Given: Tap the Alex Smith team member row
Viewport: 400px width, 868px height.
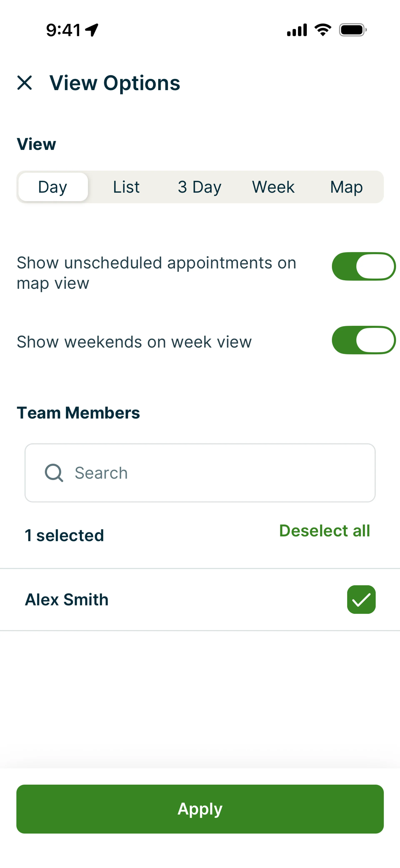Looking at the screenshot, I should 135,599.
